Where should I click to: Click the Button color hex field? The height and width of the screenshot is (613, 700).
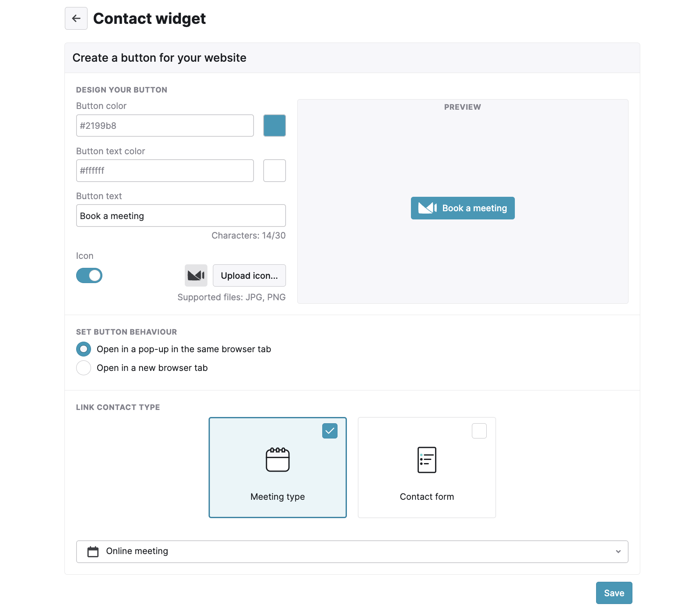165,125
